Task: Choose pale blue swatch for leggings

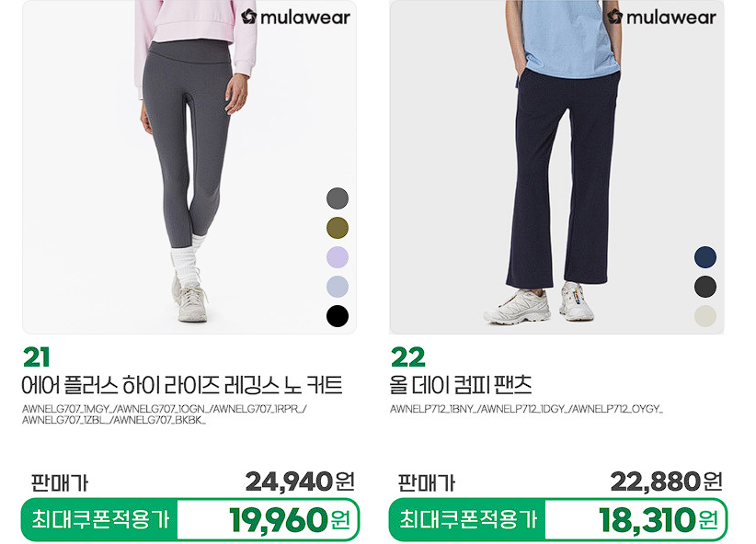Action: [338, 286]
